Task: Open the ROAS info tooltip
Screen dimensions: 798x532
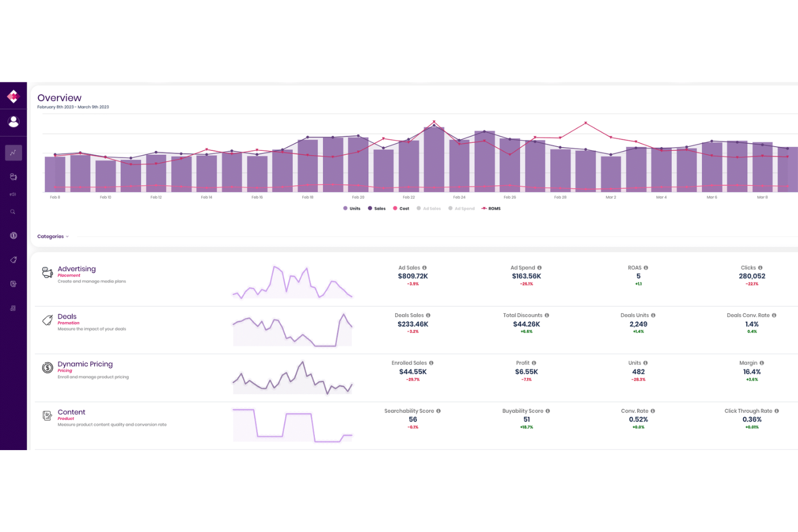Action: click(645, 267)
